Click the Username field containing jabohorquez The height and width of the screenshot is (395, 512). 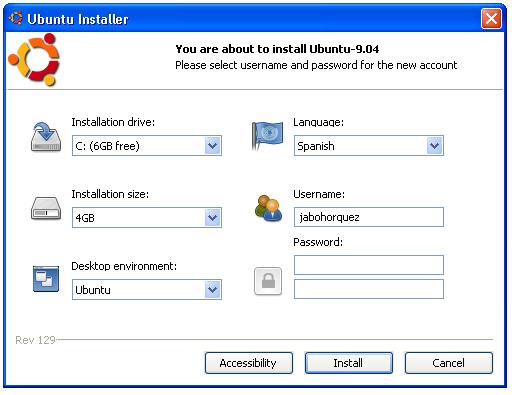[x=369, y=217]
